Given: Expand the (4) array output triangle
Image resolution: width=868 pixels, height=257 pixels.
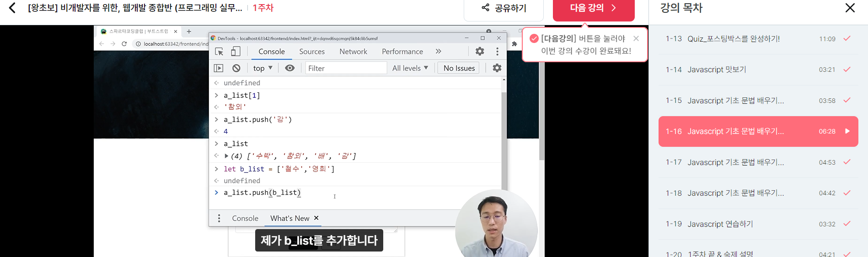Looking at the screenshot, I should click(226, 156).
